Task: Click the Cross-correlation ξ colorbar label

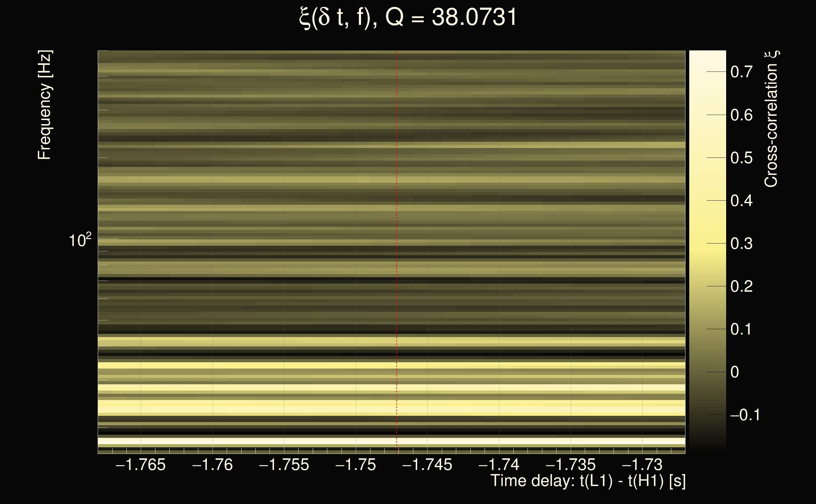Action: (x=771, y=119)
